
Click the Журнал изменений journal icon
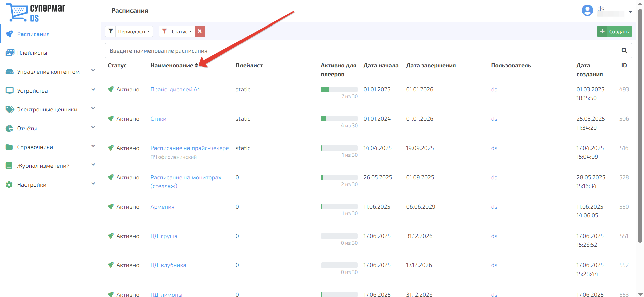point(9,166)
